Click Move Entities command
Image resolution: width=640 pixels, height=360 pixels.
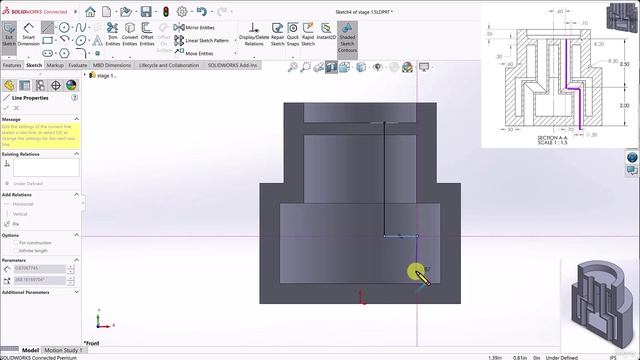pyautogui.click(x=194, y=53)
